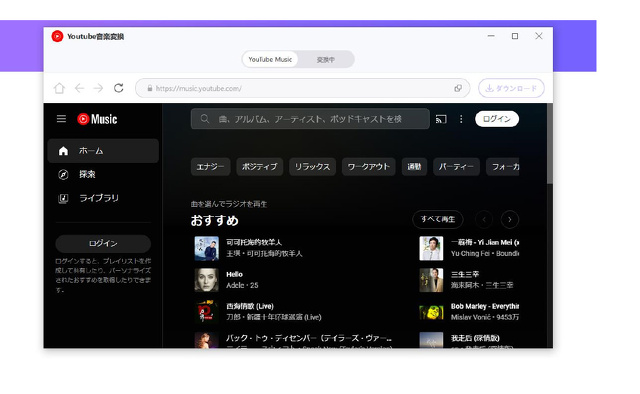Show next recommendations with right chevron
Image resolution: width=640 pixels, height=394 pixels.
[x=510, y=220]
